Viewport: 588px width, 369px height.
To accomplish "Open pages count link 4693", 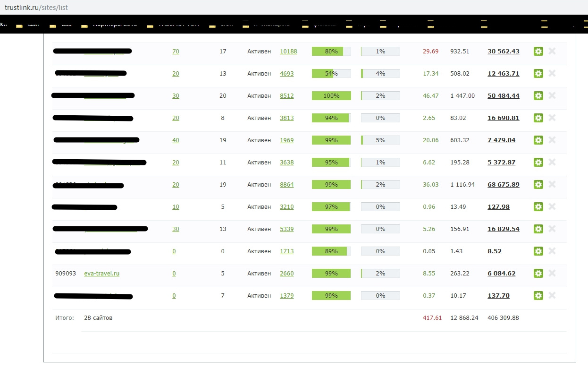I will tap(287, 74).
